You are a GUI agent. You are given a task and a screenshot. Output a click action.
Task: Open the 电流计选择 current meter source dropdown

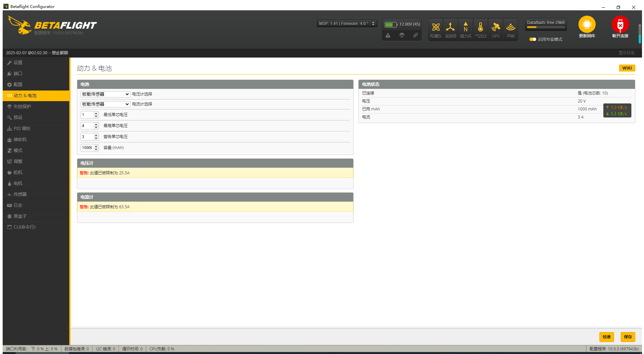point(105,104)
